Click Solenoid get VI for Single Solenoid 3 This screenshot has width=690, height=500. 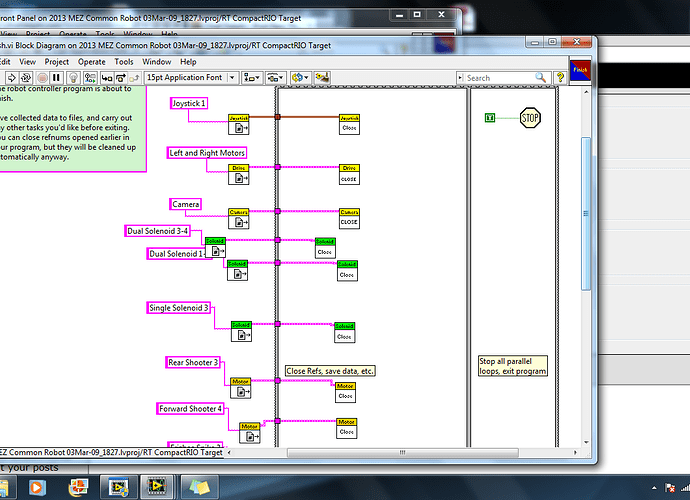coord(242,331)
